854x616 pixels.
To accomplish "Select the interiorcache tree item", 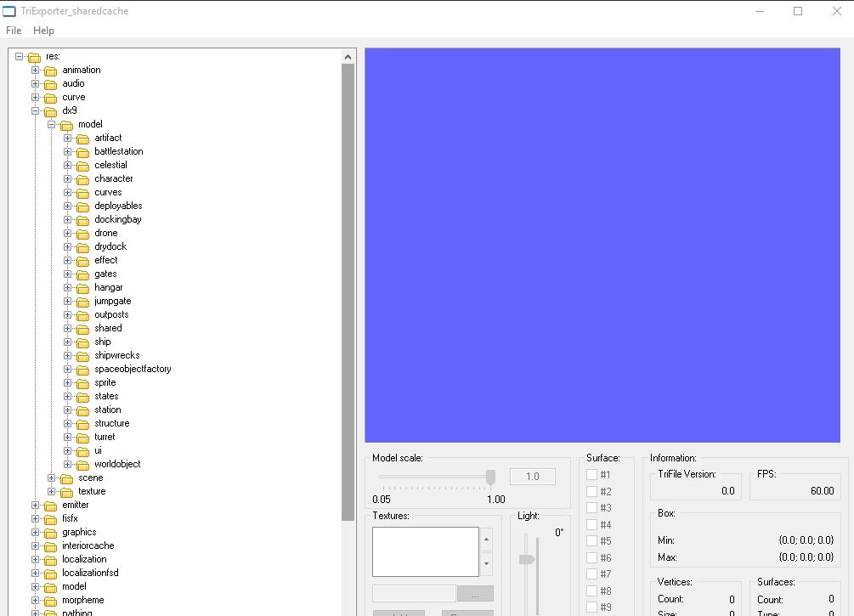I will pyautogui.click(x=88, y=545).
